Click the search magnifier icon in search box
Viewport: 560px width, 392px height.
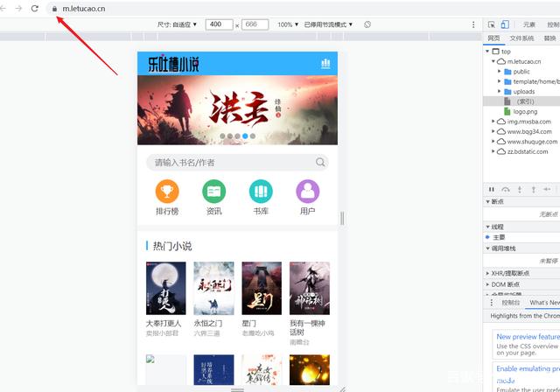pyautogui.click(x=320, y=162)
